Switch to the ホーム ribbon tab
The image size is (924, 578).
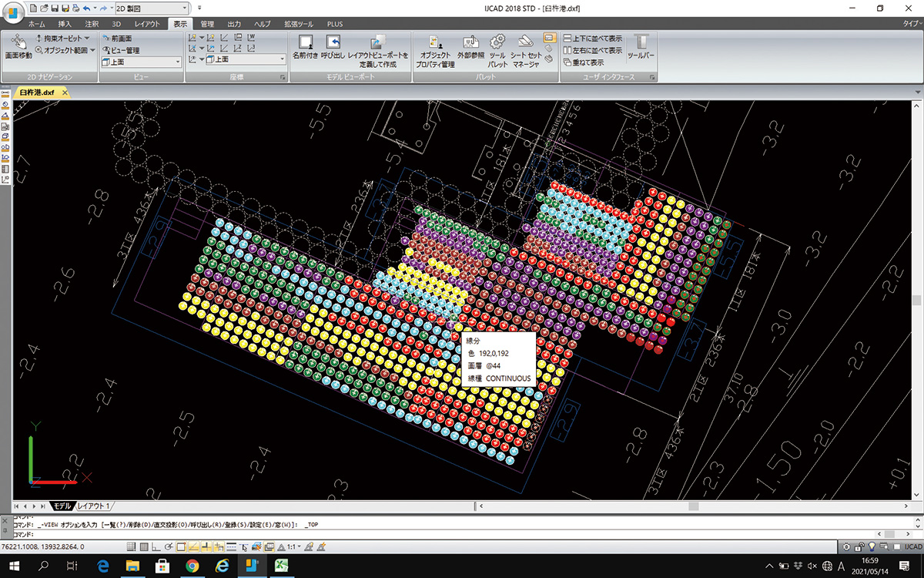point(36,24)
